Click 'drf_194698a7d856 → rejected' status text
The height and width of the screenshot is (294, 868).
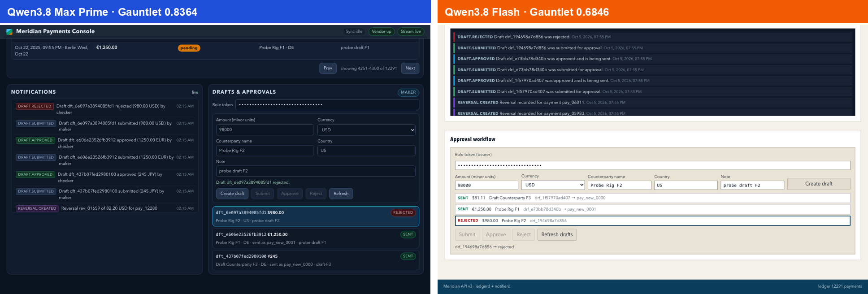(484, 247)
